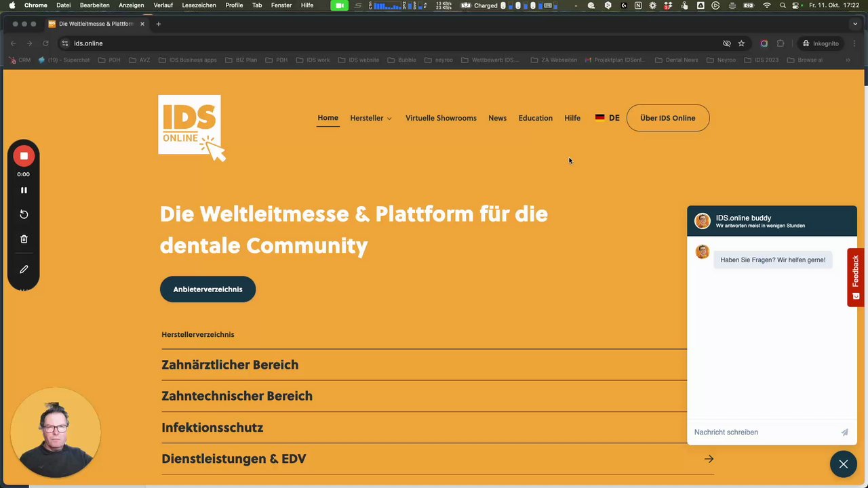Open the Dental News bookmark folder
This screenshot has height=488, width=868.
coord(676,60)
